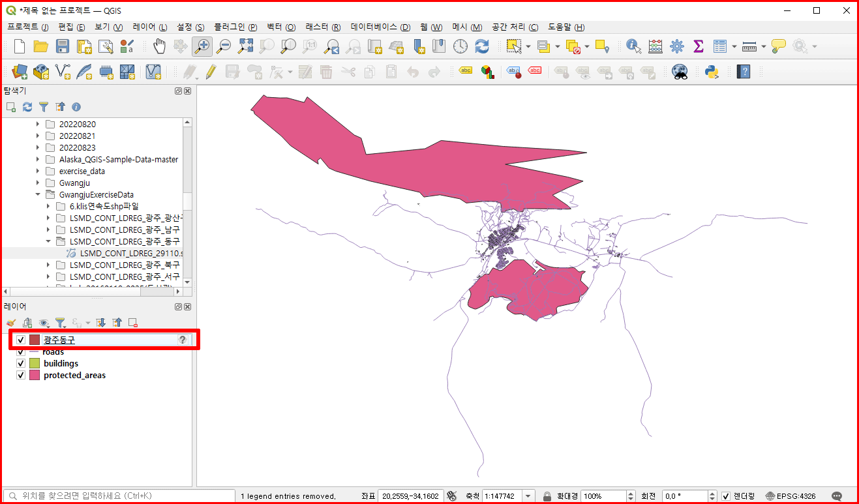Open the 프로젝트 menu
The width and height of the screenshot is (859, 504).
pos(27,27)
